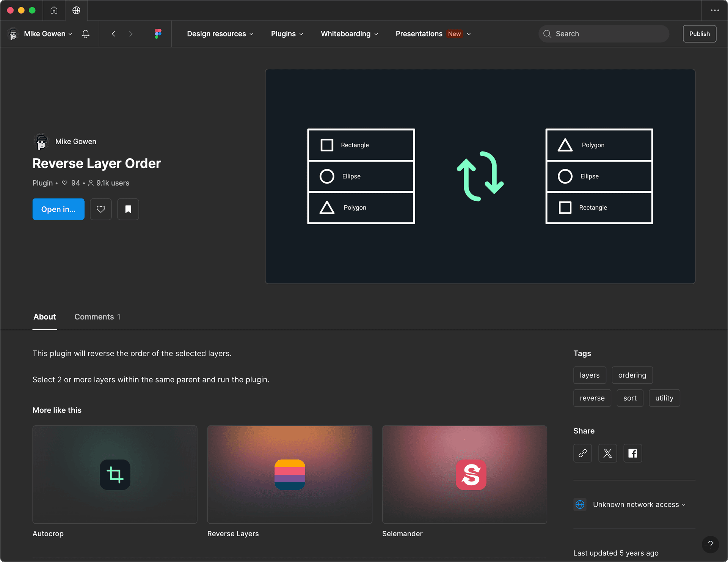Open the Plugins dropdown
Image resolution: width=728 pixels, height=562 pixels.
[x=287, y=34]
